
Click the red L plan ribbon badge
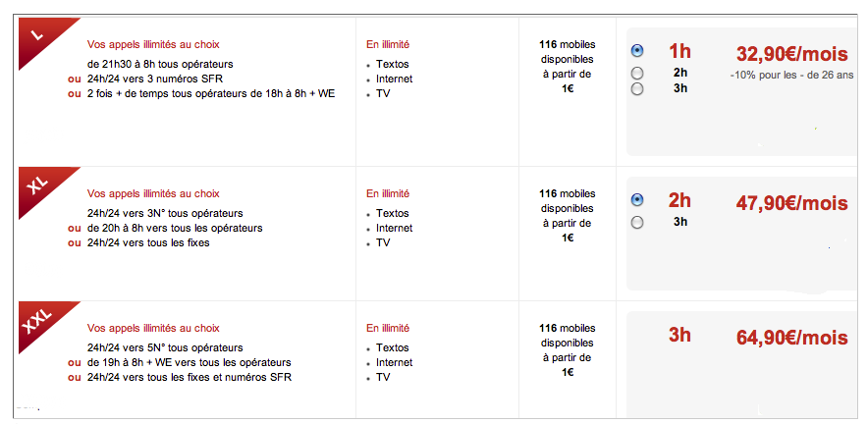coord(39,35)
